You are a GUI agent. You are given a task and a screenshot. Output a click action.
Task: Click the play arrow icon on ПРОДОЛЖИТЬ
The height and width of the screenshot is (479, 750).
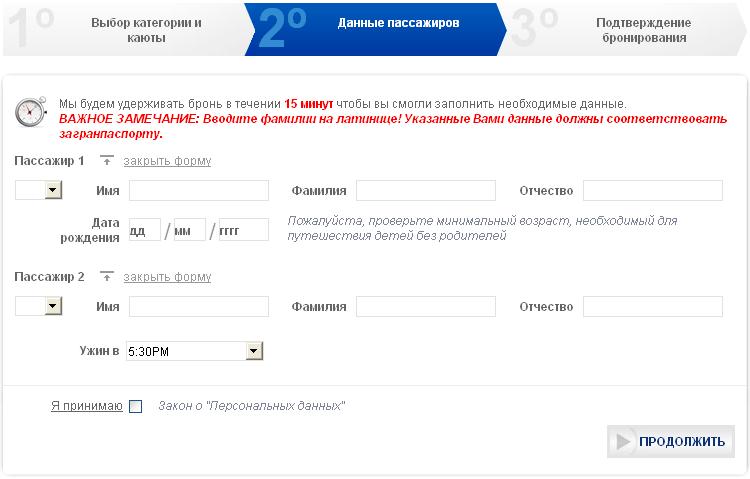tap(623, 441)
